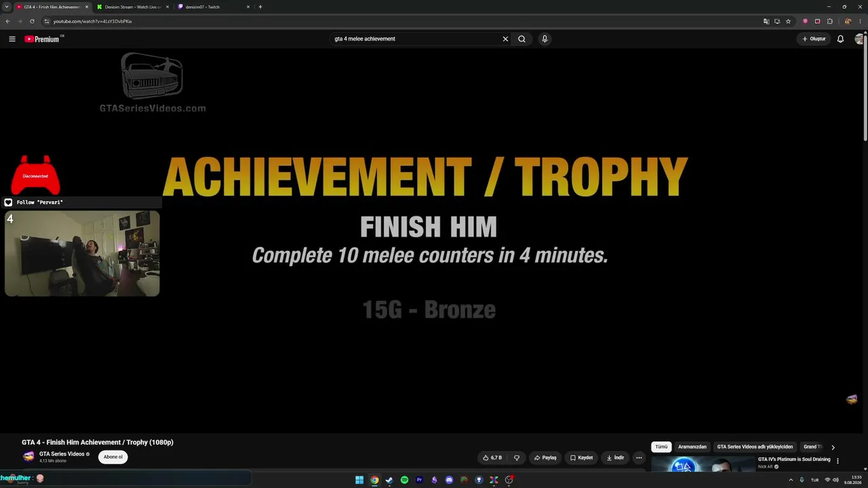Start voice search with the microphone
The height and width of the screenshot is (488, 868).
(545, 39)
